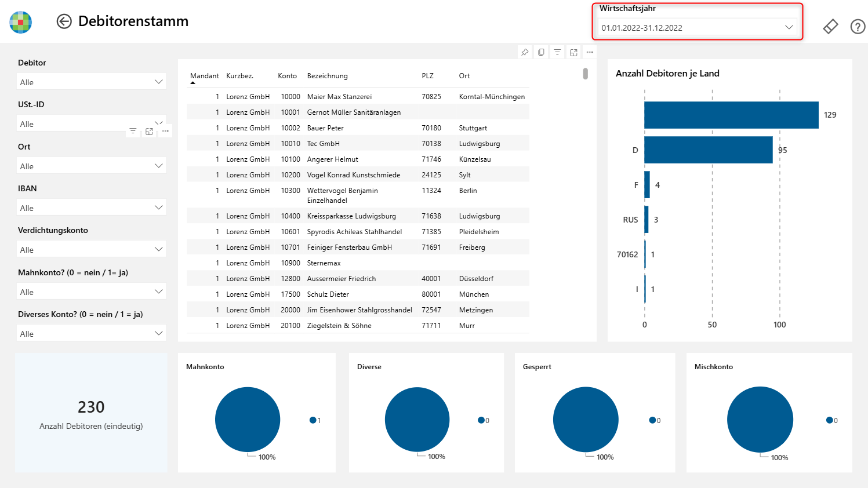868x488 pixels.
Task: Open the USt.-ID filter dropdown
Action: point(92,123)
